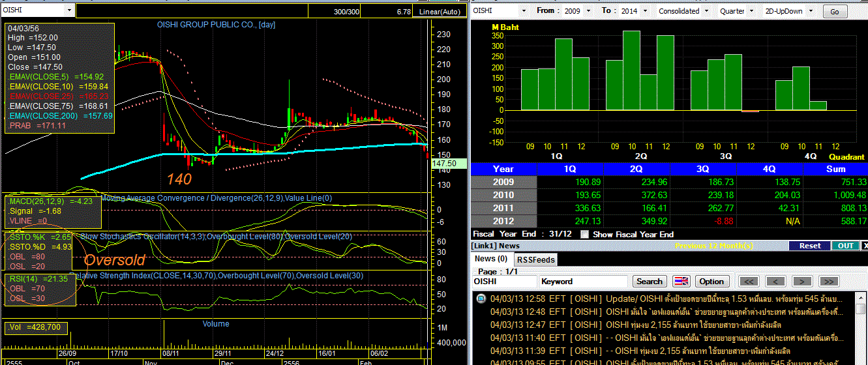
Task: Click the -8.88 cell in 2012 3Q
Action: (702, 221)
